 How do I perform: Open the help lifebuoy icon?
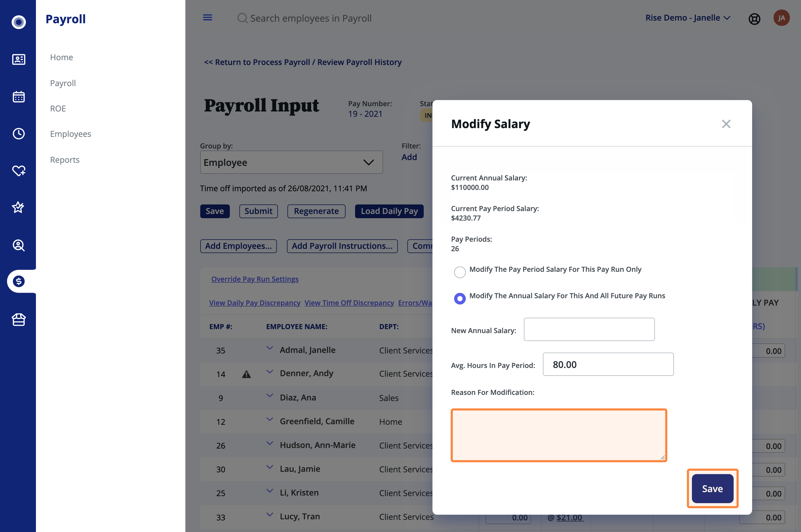click(x=754, y=19)
